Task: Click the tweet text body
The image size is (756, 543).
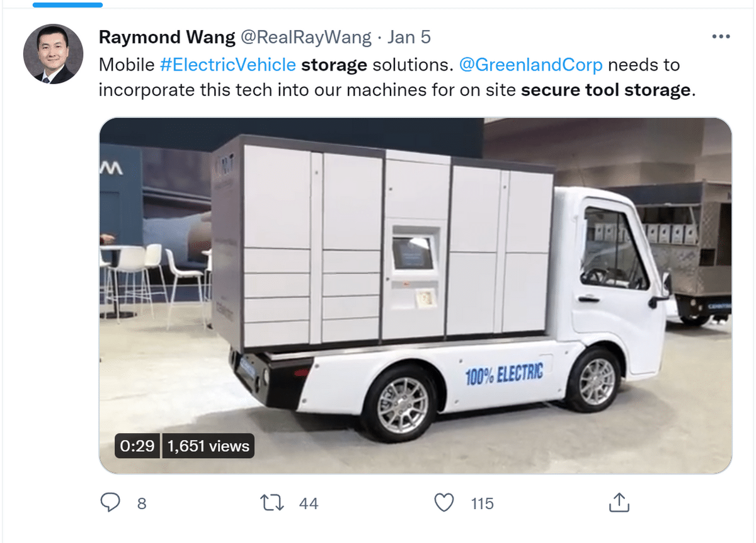Action: [x=389, y=77]
